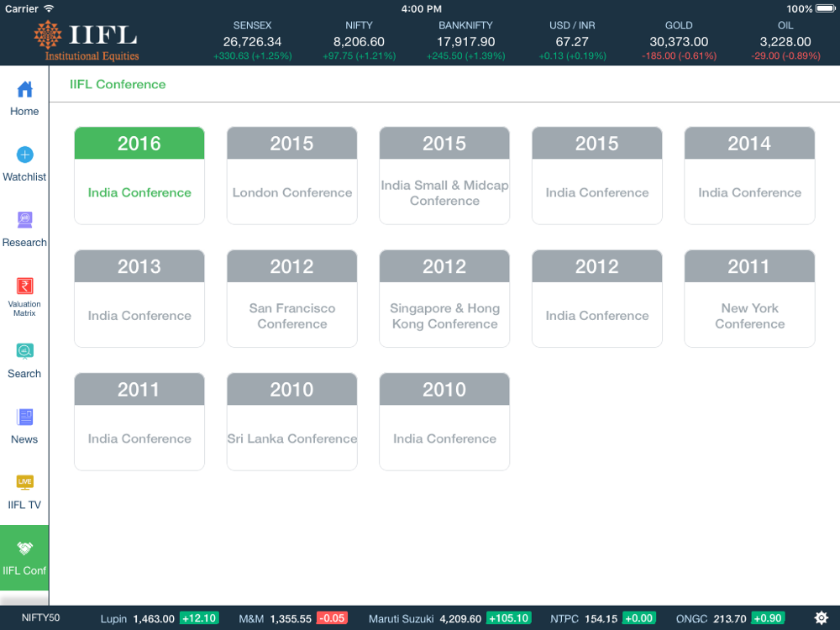
Task: Tap the Wi-Fi signal icon
Action: pos(49,8)
